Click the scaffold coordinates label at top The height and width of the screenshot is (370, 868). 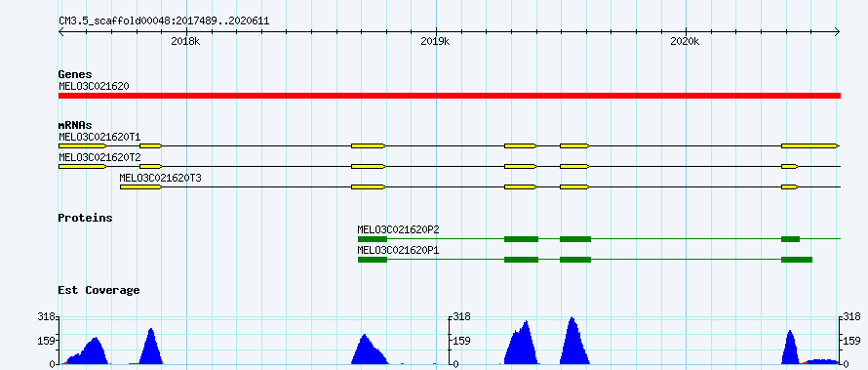[165, 21]
